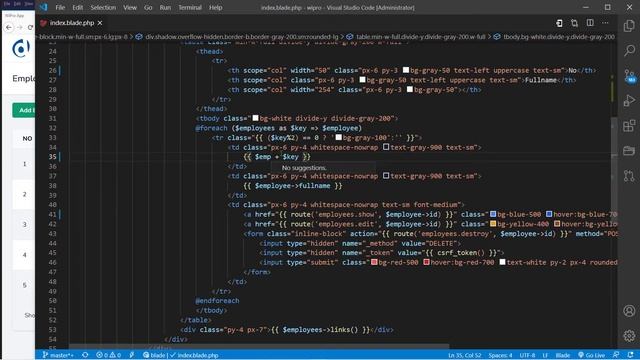
Task: Click the green Add button in browser
Action: (24, 110)
